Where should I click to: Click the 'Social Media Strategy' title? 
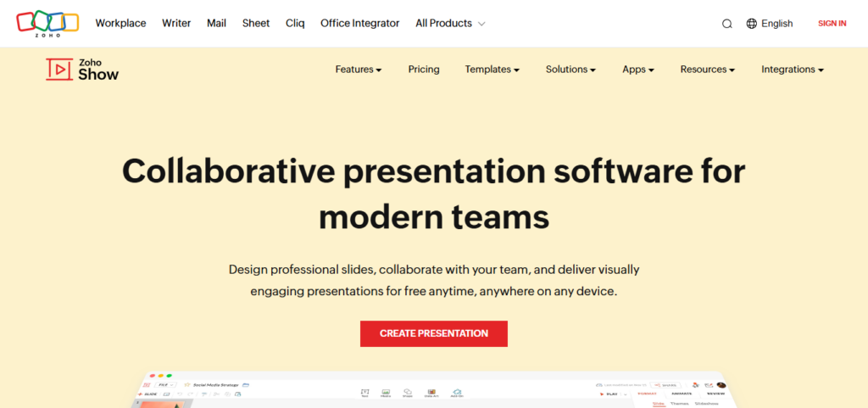[x=215, y=385]
